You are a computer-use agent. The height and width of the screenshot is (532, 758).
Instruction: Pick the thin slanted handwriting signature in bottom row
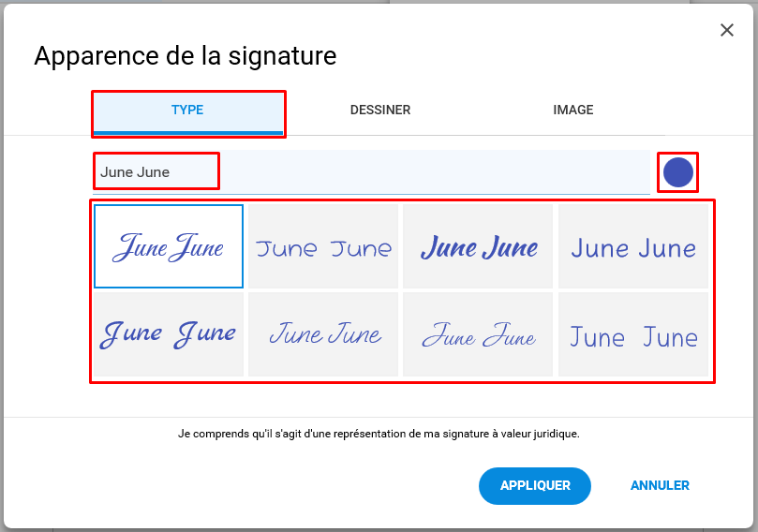pyautogui.click(x=323, y=333)
